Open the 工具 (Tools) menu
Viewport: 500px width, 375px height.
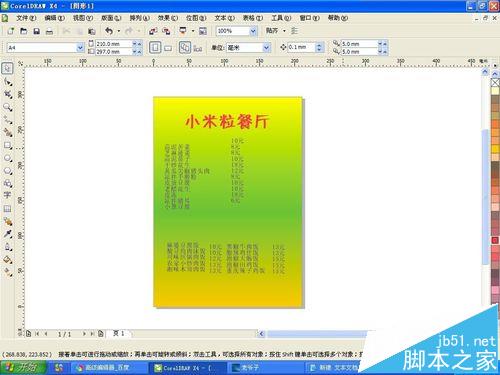[281, 18]
